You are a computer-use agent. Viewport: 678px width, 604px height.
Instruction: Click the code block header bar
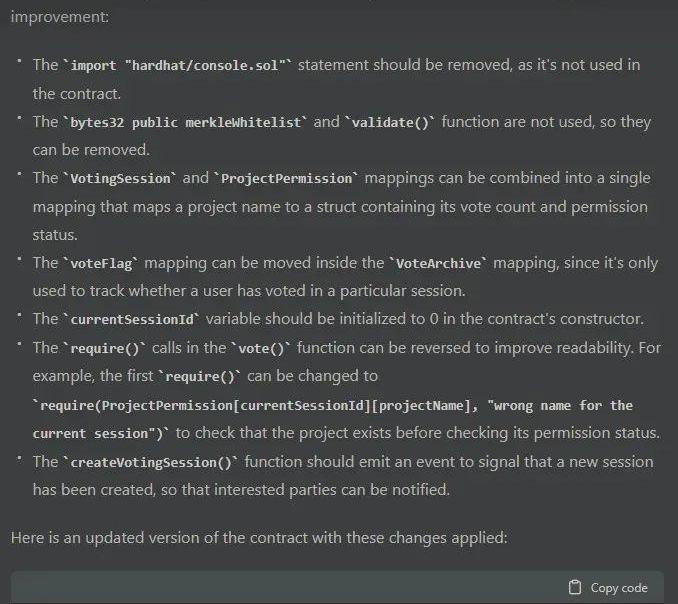tap(300, 588)
